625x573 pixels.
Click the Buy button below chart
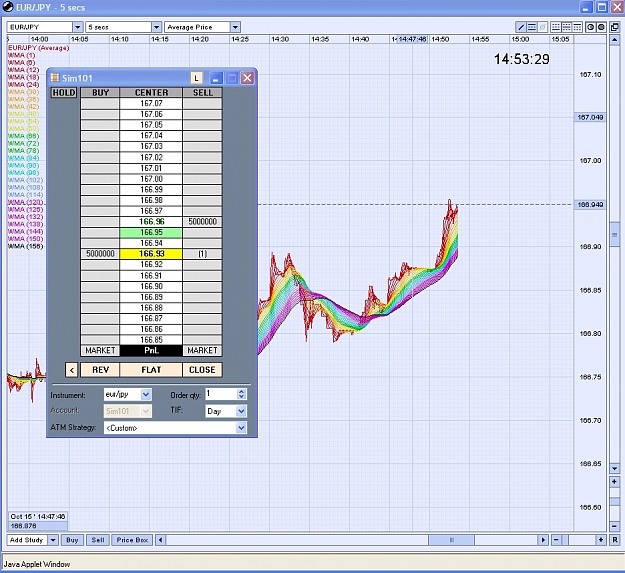click(72, 540)
